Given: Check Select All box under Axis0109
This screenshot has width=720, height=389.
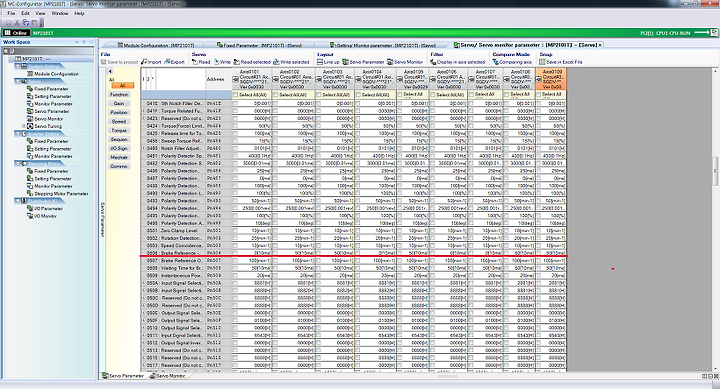Looking at the screenshot, I should click(539, 95).
